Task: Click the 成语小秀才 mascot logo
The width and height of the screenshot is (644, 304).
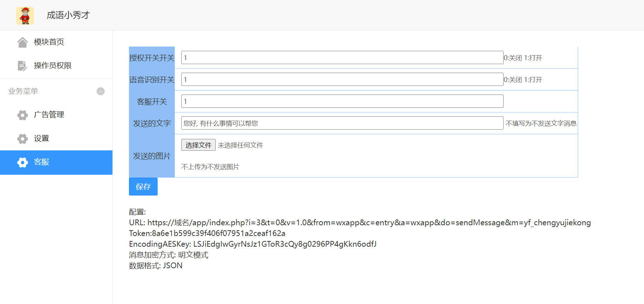Action: click(25, 16)
